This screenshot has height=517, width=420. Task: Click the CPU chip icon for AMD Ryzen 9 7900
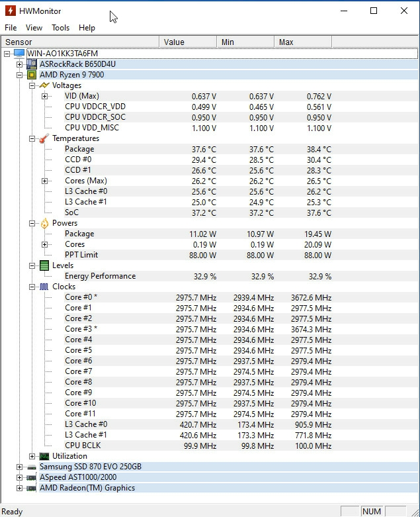click(32, 75)
